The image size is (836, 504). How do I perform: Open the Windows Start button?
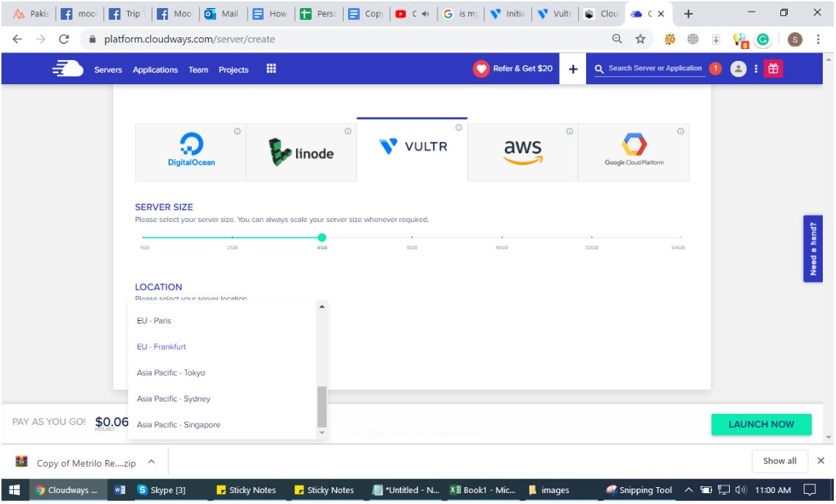coord(15,489)
